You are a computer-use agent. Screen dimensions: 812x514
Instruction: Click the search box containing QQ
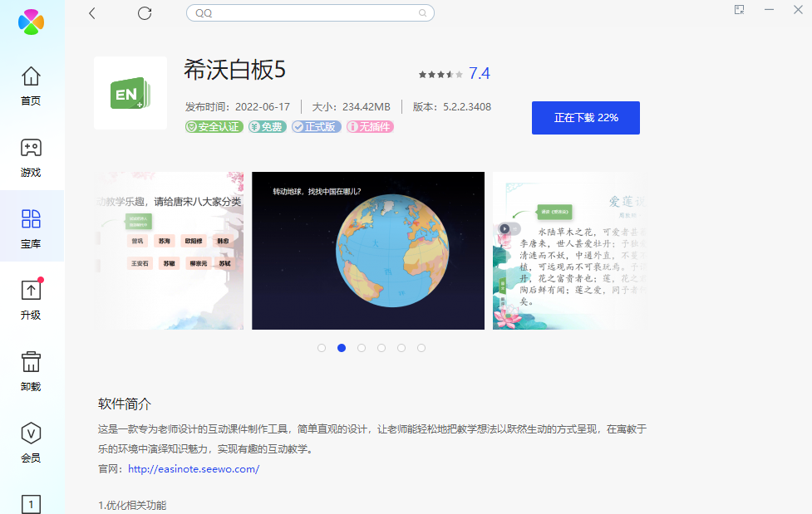[310, 13]
